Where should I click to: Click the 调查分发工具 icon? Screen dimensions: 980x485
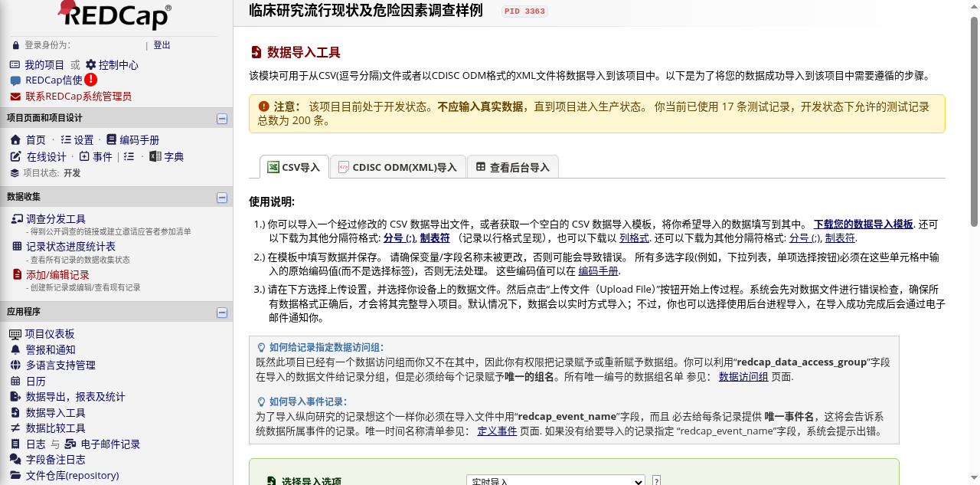(17, 218)
